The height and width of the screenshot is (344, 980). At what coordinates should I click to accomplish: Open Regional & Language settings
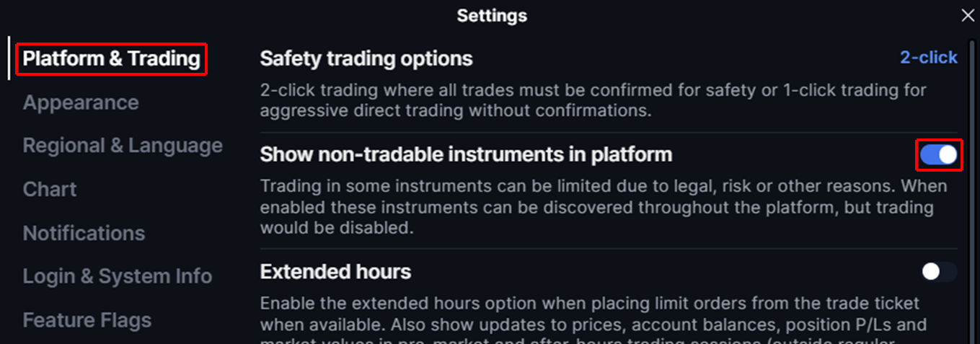pyautogui.click(x=123, y=146)
